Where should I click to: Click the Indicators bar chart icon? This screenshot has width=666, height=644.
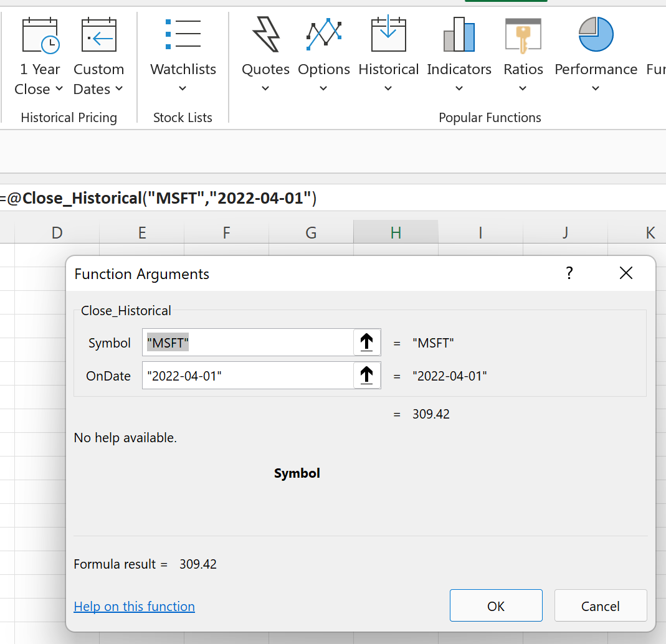pos(459,34)
